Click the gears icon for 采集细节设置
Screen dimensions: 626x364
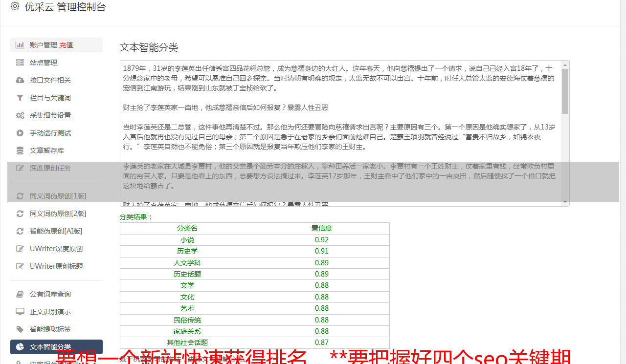point(20,115)
